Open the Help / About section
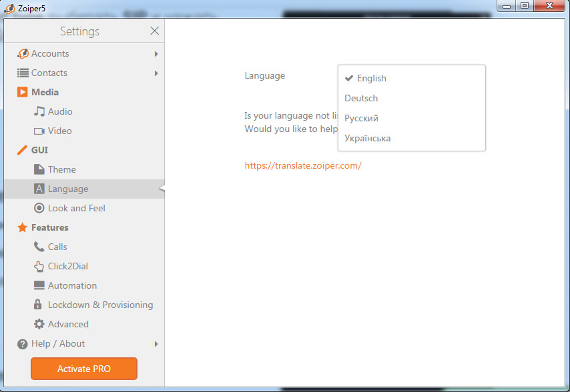 pos(84,344)
